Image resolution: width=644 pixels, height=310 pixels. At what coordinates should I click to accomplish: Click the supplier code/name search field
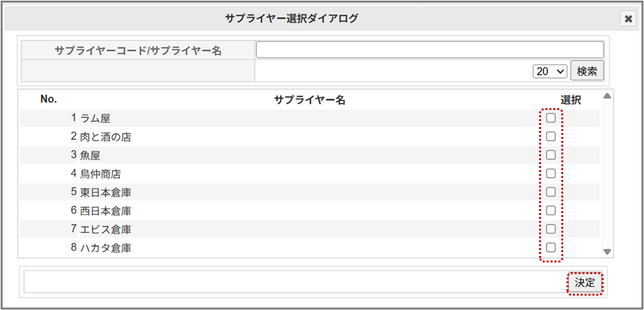[430, 49]
